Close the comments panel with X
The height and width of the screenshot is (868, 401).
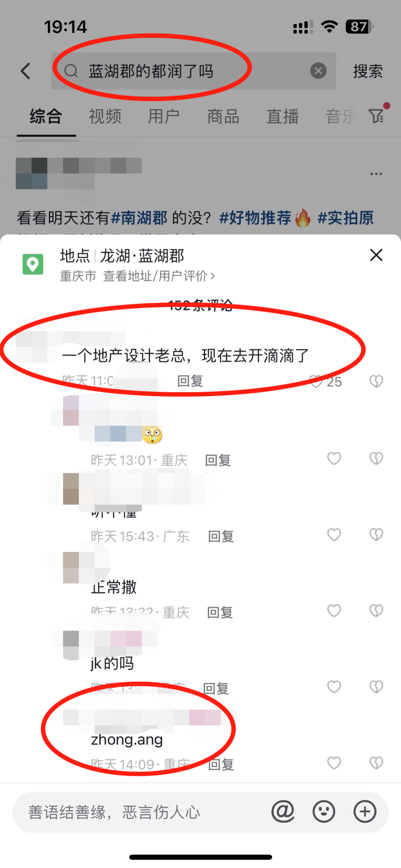[x=376, y=255]
